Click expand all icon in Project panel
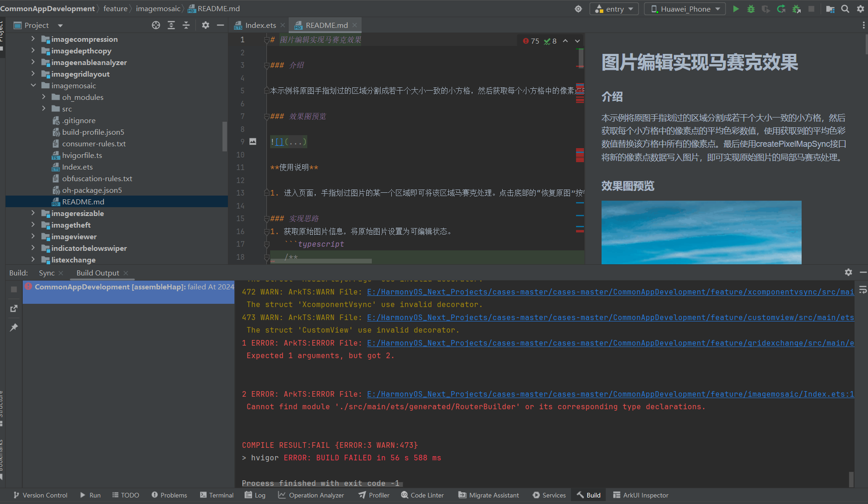868x504 pixels. pos(171,25)
